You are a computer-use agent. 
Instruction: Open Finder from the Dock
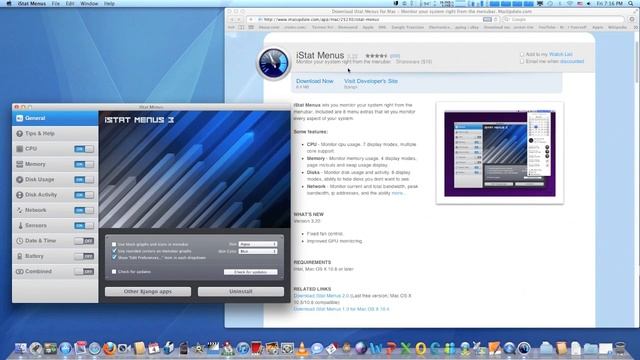(20, 348)
